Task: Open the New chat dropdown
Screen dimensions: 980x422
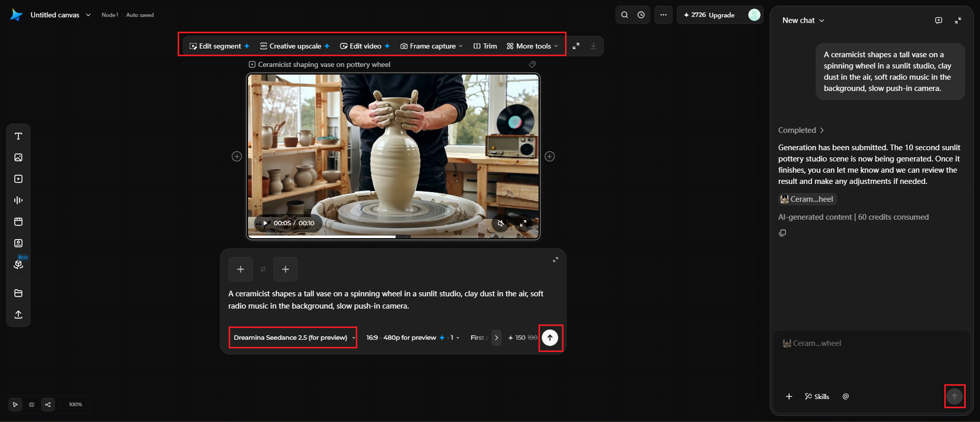Action: (x=803, y=20)
